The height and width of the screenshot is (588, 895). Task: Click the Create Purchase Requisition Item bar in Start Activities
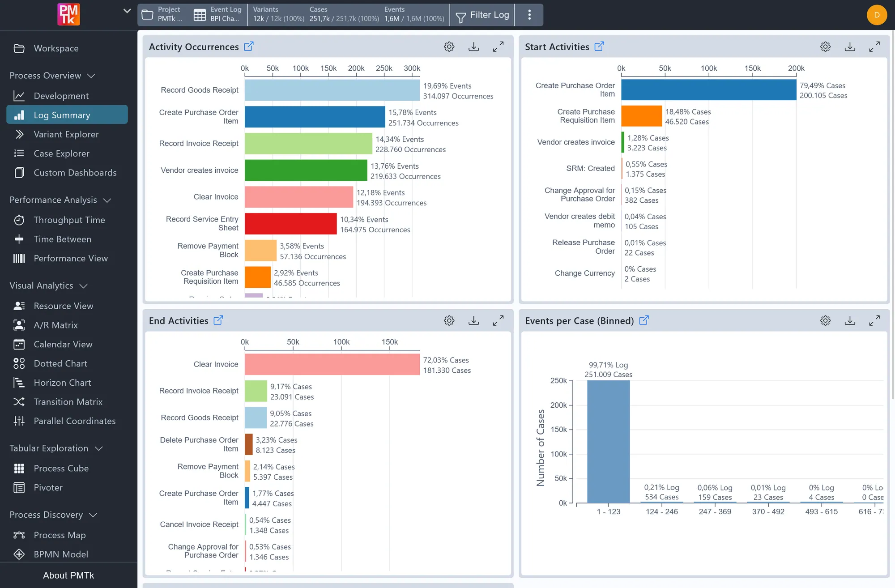coord(642,116)
